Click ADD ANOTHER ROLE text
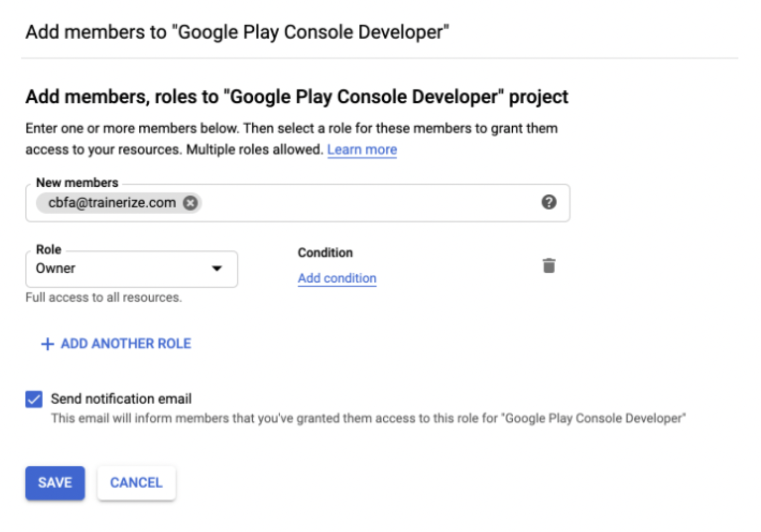761x532 pixels. (126, 344)
